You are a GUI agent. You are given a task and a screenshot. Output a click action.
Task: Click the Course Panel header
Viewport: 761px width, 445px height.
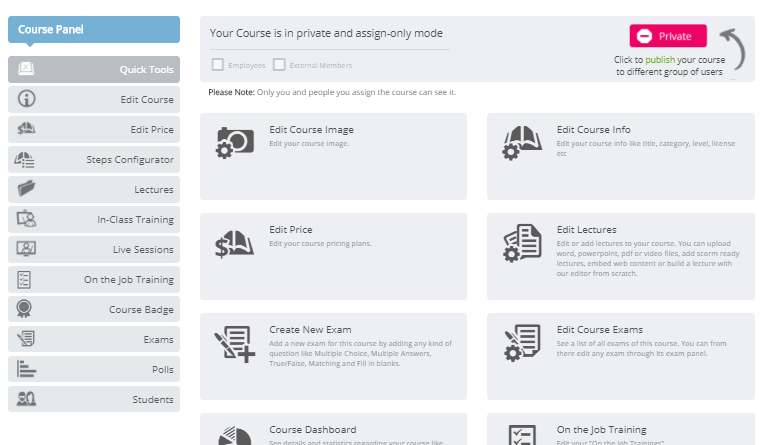click(x=94, y=30)
